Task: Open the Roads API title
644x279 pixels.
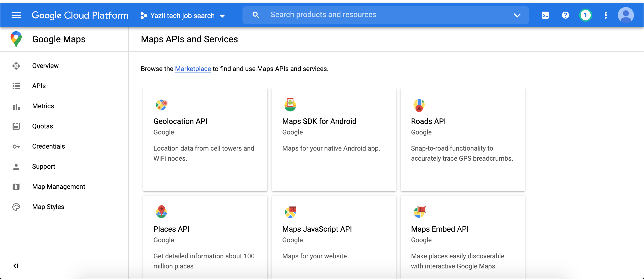Action: click(x=428, y=121)
